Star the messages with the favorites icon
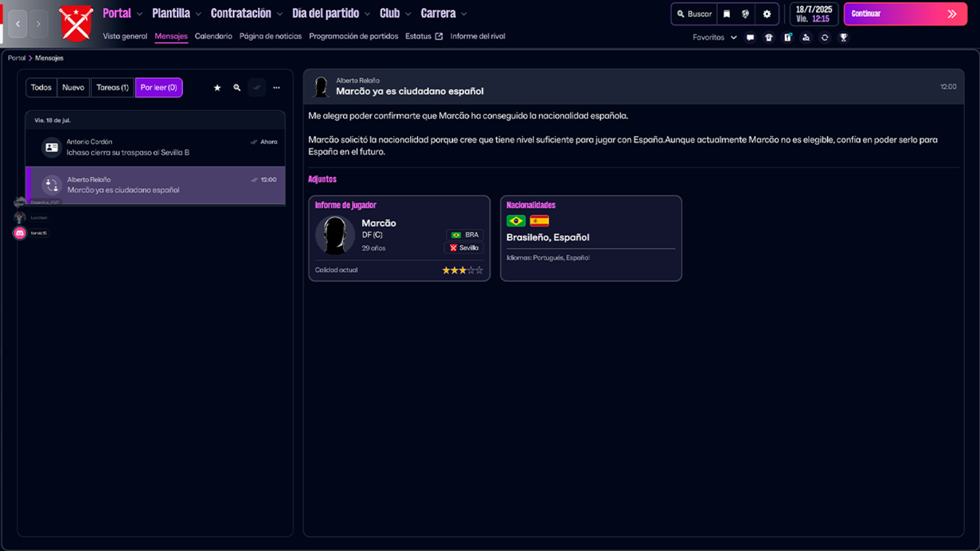The height and width of the screenshot is (551, 980). (x=217, y=88)
